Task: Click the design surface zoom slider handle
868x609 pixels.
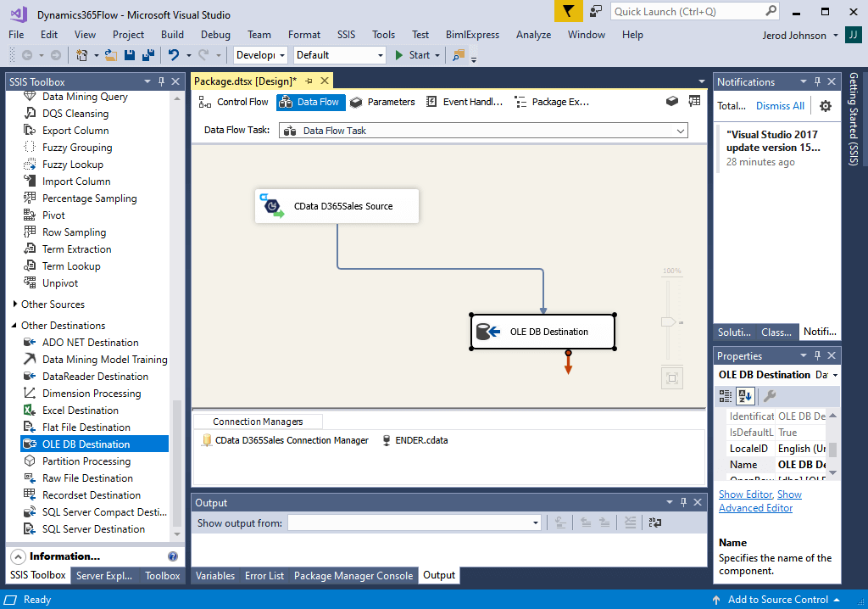Action: 668,322
